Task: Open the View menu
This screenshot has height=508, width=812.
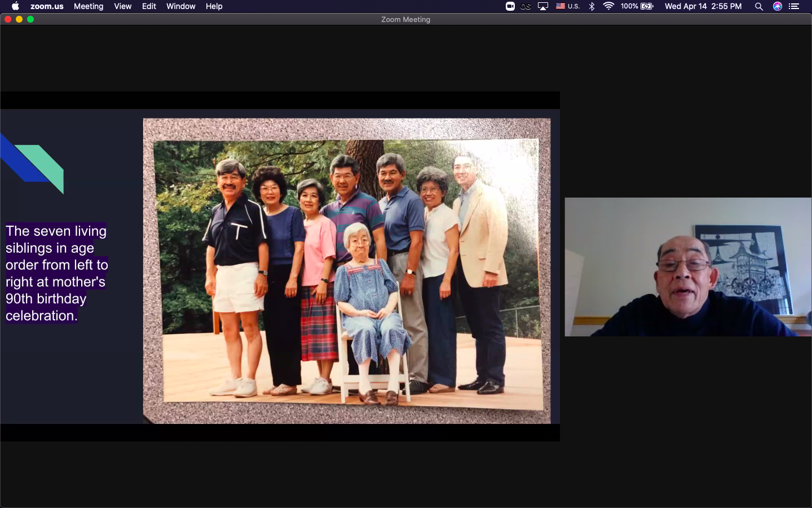Action: (122, 6)
